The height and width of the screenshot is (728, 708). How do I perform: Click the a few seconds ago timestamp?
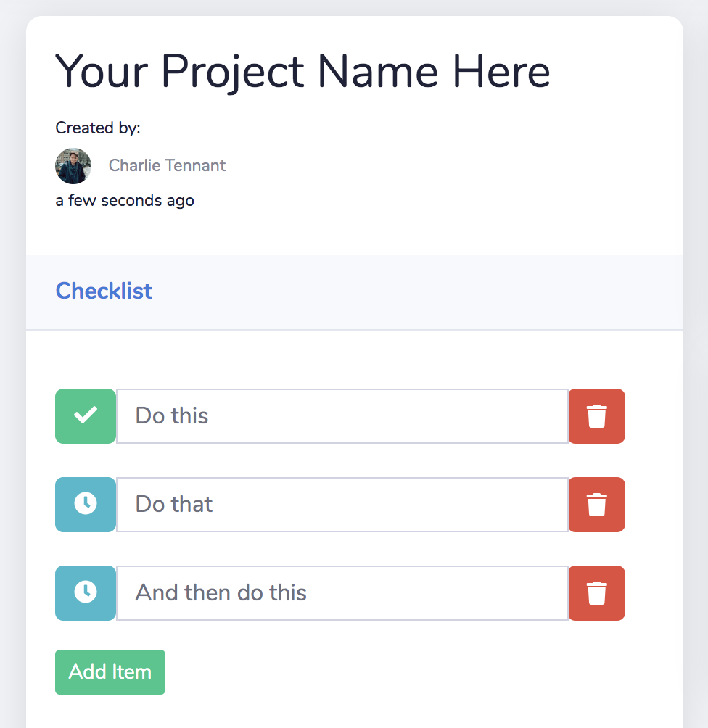125,201
